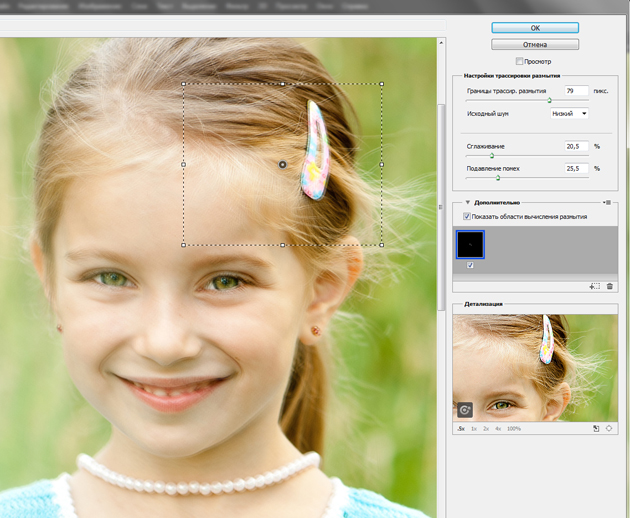Click the enhance-at-loupe icon in detail preview
This screenshot has height=518, width=630.
465,410
